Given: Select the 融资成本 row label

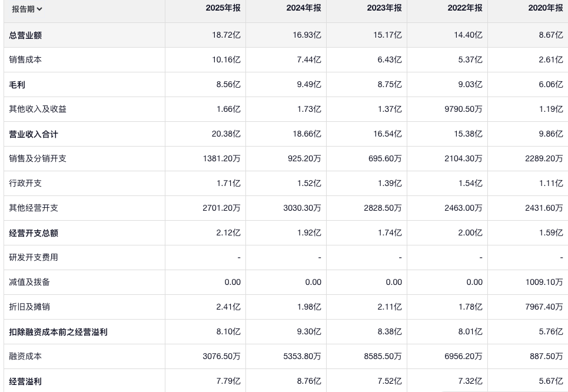Looking at the screenshot, I should [x=25, y=357].
